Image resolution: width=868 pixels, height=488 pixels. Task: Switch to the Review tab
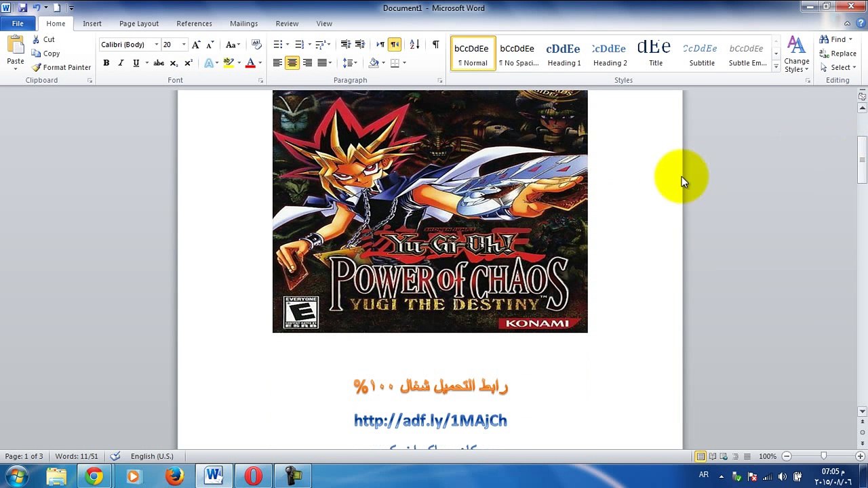pos(287,24)
